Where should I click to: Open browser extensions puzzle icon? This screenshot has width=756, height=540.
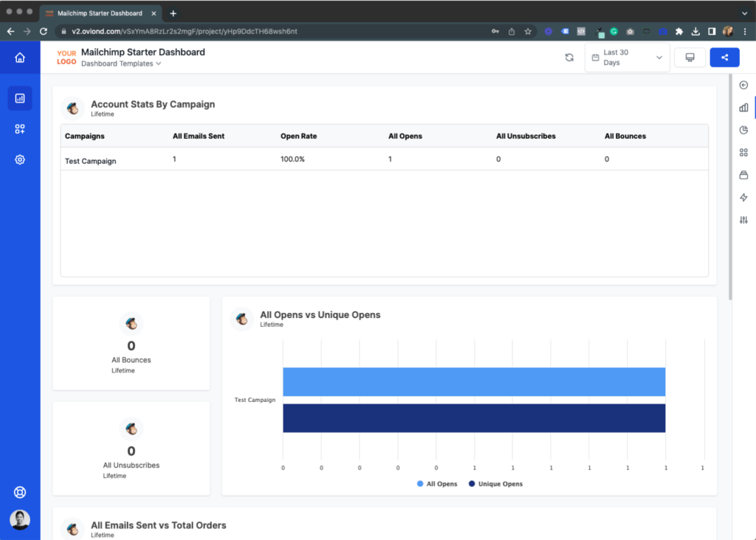(679, 31)
